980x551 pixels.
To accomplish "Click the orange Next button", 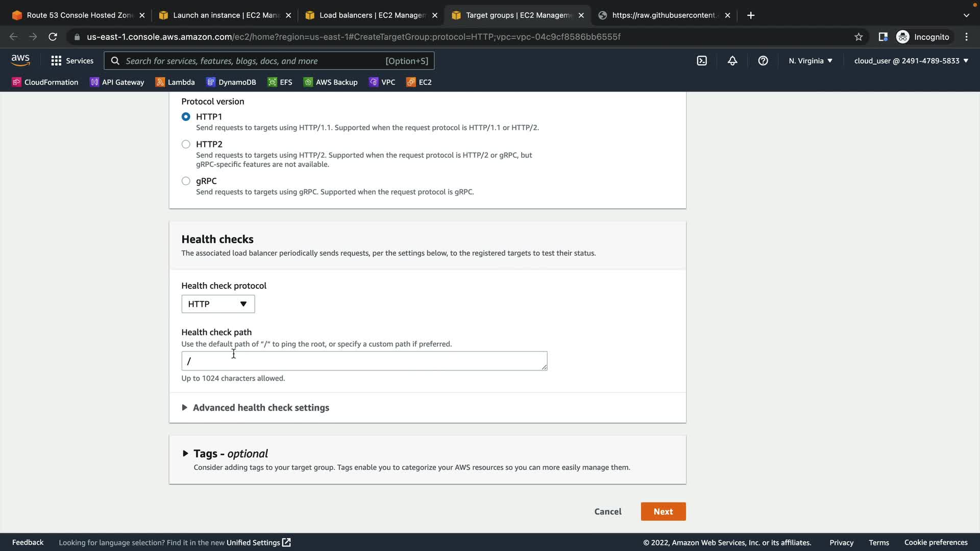I will coord(663,512).
